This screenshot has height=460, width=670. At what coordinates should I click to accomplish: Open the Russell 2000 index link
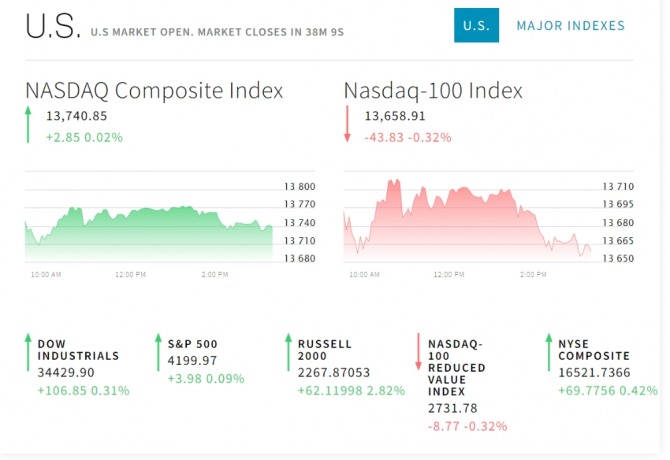[x=325, y=349]
